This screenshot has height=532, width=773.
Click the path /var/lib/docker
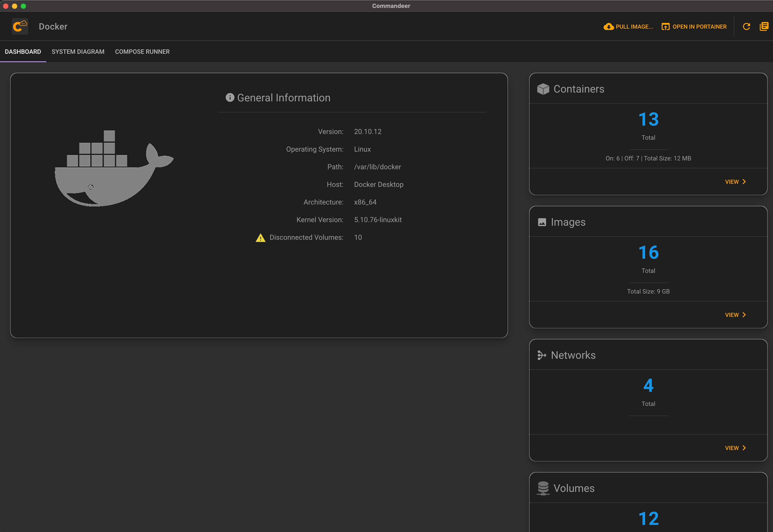[377, 167]
